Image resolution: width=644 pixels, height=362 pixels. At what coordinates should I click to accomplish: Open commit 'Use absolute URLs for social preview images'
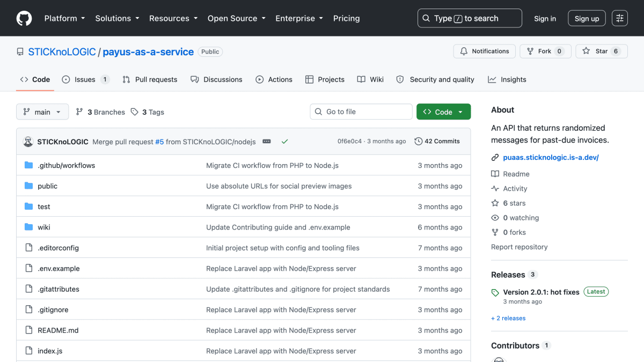(279, 186)
